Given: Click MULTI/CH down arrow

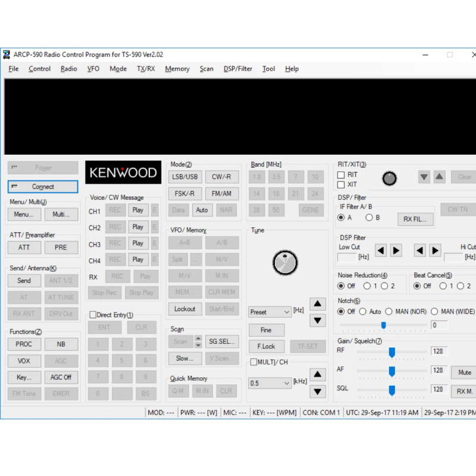Looking at the screenshot, I should tap(318, 392).
